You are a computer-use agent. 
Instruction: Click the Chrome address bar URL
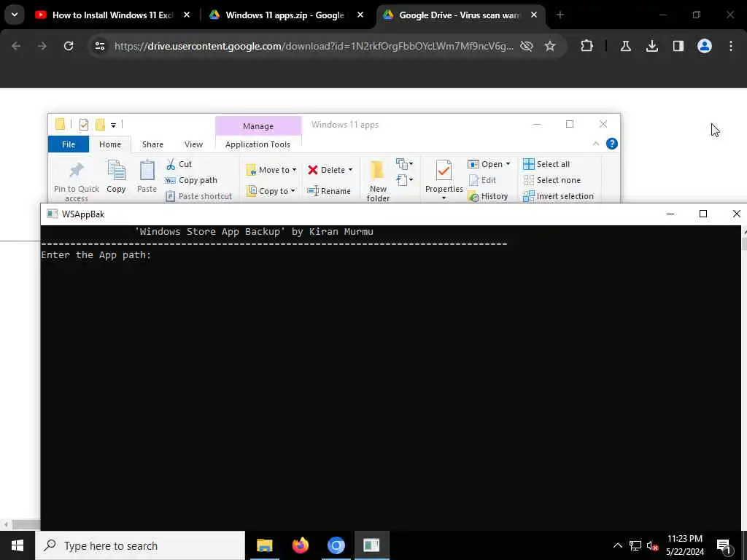[x=314, y=46]
